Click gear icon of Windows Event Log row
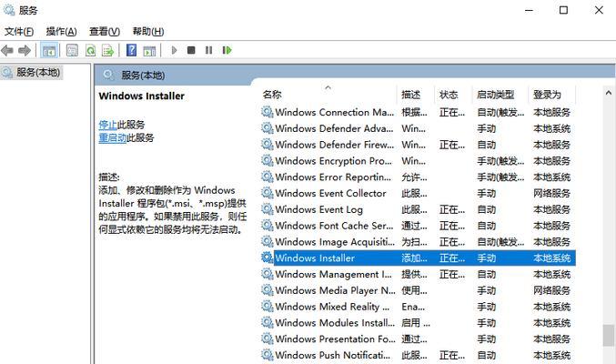 [x=268, y=209]
